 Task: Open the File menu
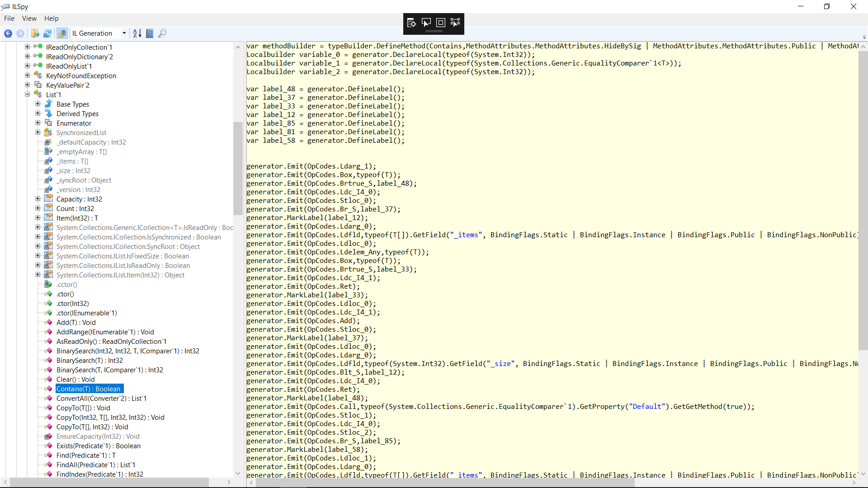[9, 19]
